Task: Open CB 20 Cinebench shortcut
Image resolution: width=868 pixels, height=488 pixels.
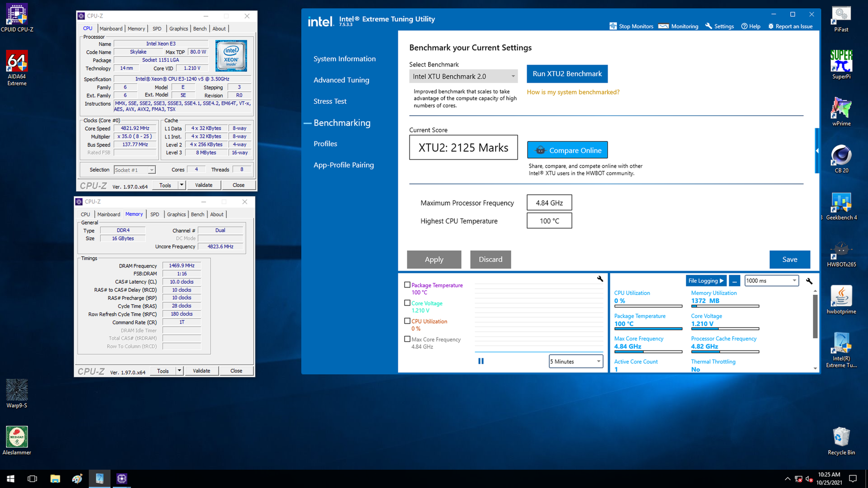Action: click(x=841, y=159)
